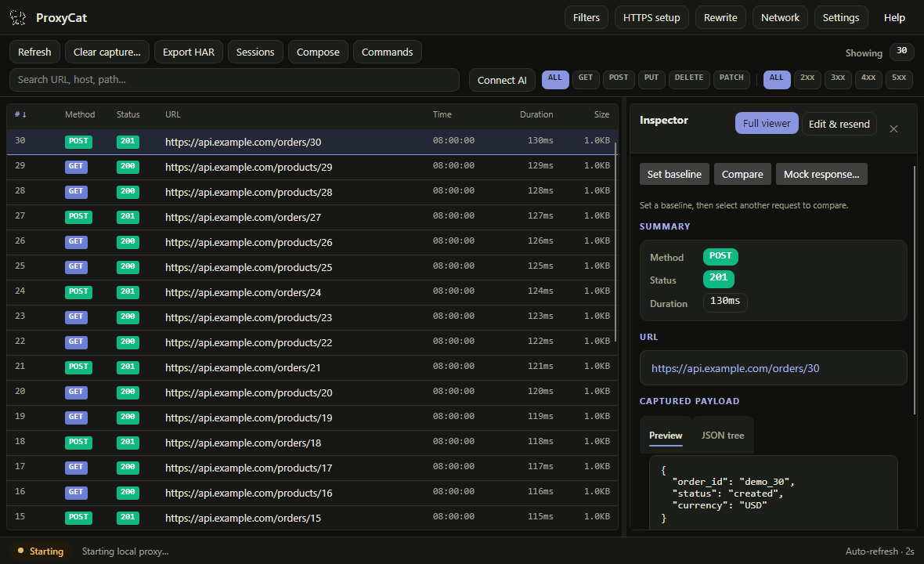Image resolution: width=924 pixels, height=564 pixels.
Task: Open Settings
Action: [841, 18]
